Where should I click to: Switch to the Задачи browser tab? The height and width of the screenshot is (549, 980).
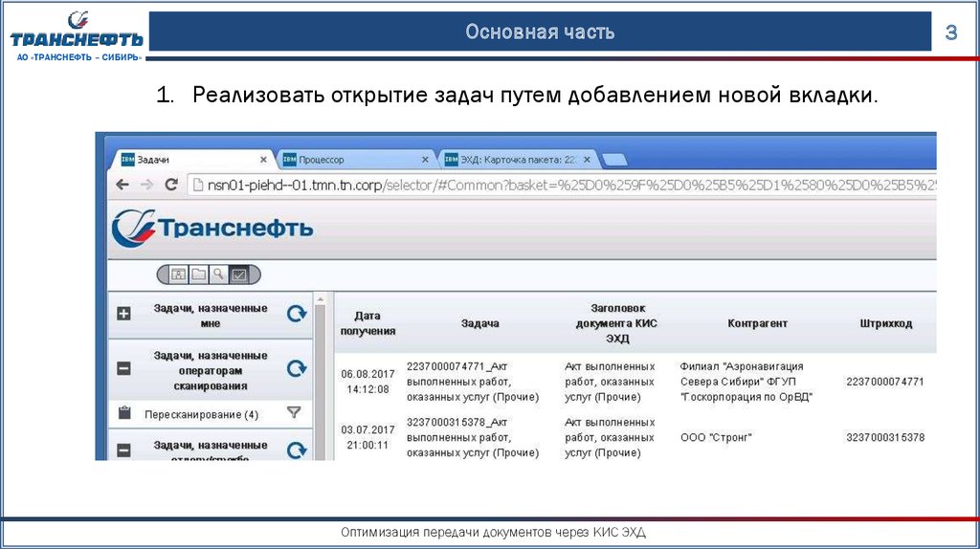pyautogui.click(x=190, y=160)
